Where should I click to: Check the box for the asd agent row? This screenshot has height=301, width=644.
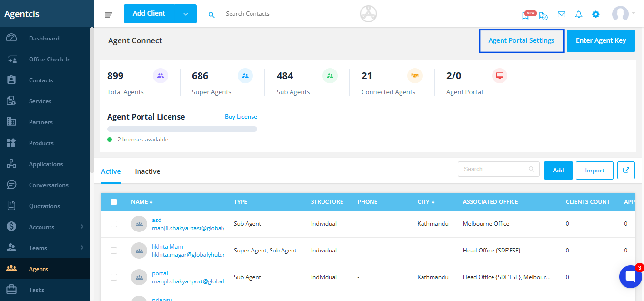click(114, 224)
